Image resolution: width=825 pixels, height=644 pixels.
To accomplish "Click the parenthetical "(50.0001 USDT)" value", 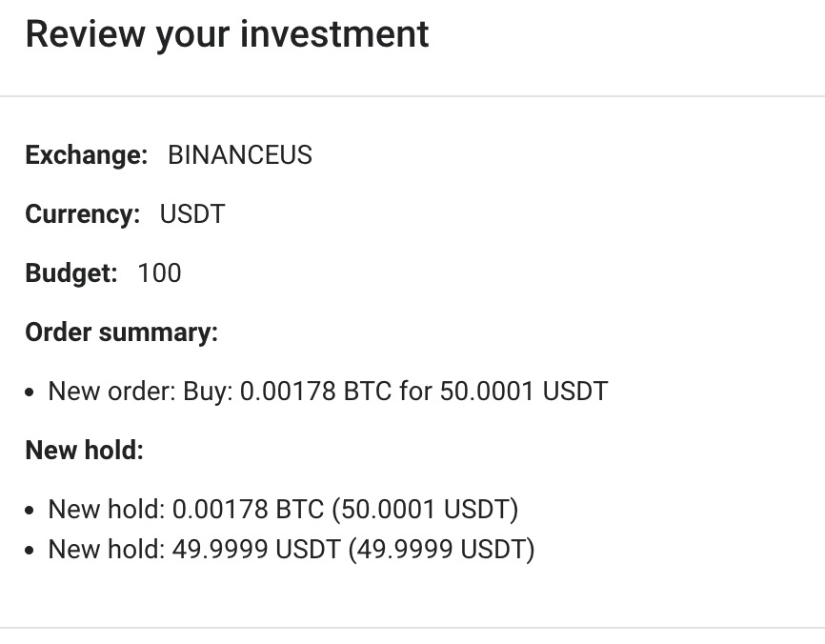I will 425,510.
